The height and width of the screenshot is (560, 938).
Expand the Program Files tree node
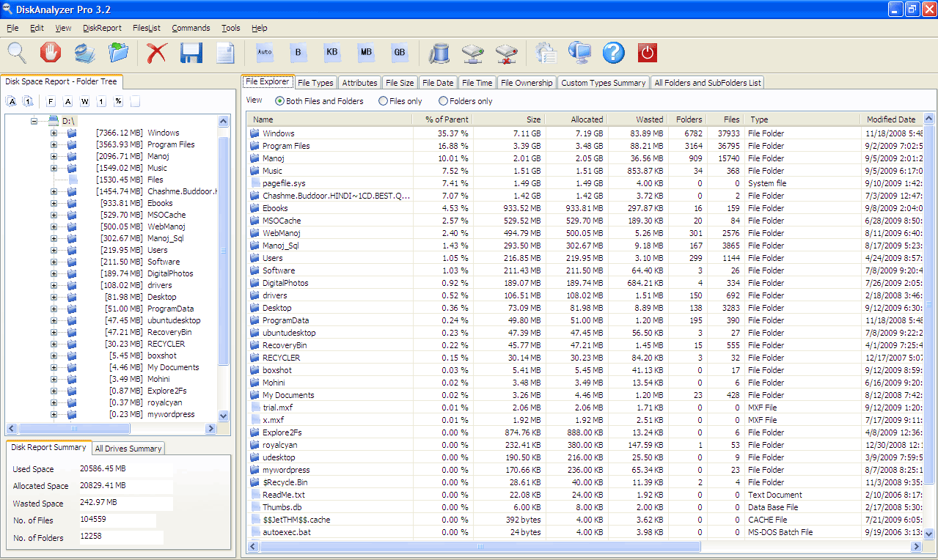(54, 144)
